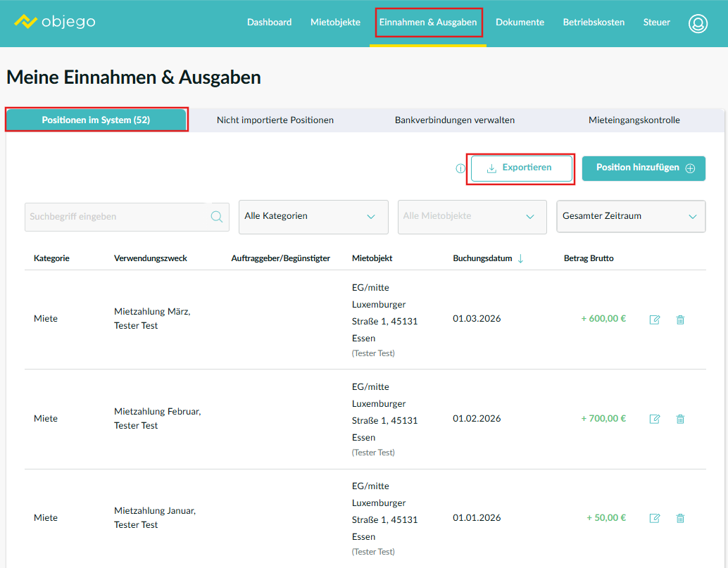Sort by Buchungsdatum arrow
728x568 pixels.
point(520,259)
